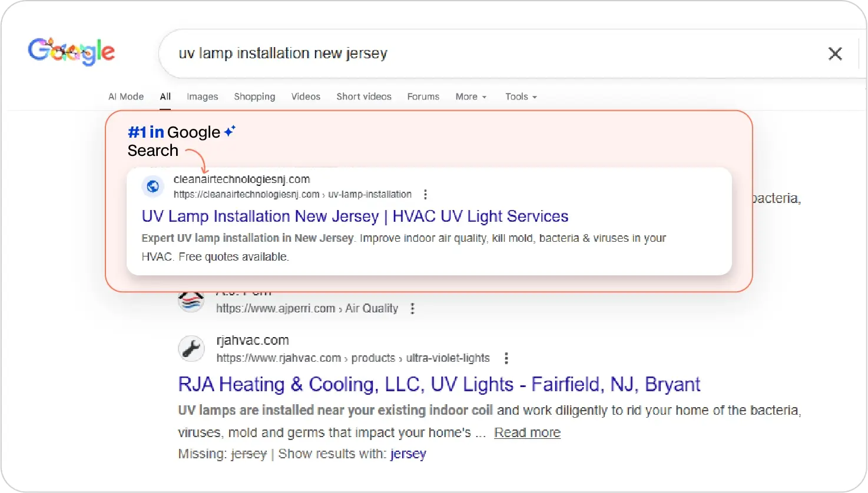868x493 pixels.
Task: Open three-dot menu next to the ajperri.com URL
Action: pos(412,308)
